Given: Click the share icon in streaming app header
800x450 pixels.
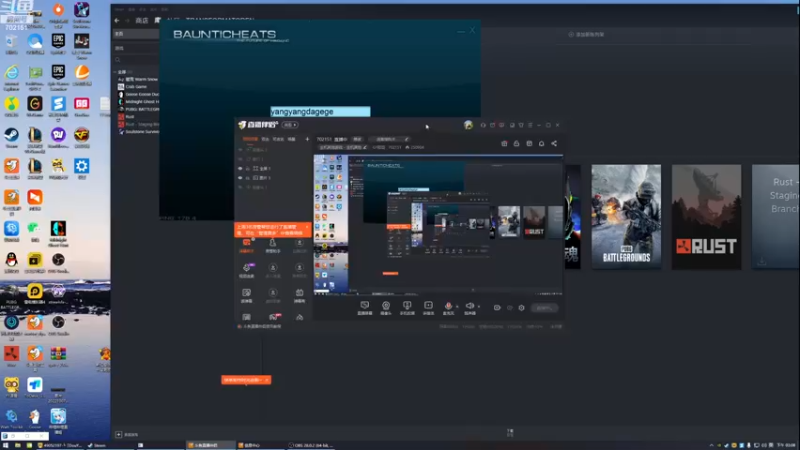Looking at the screenshot, I should 554,143.
